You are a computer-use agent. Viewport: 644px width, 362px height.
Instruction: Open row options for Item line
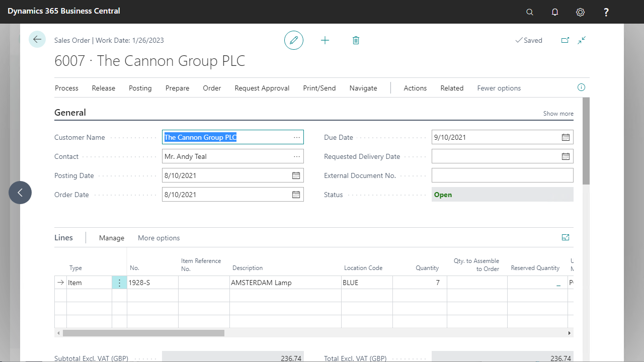[119, 283]
